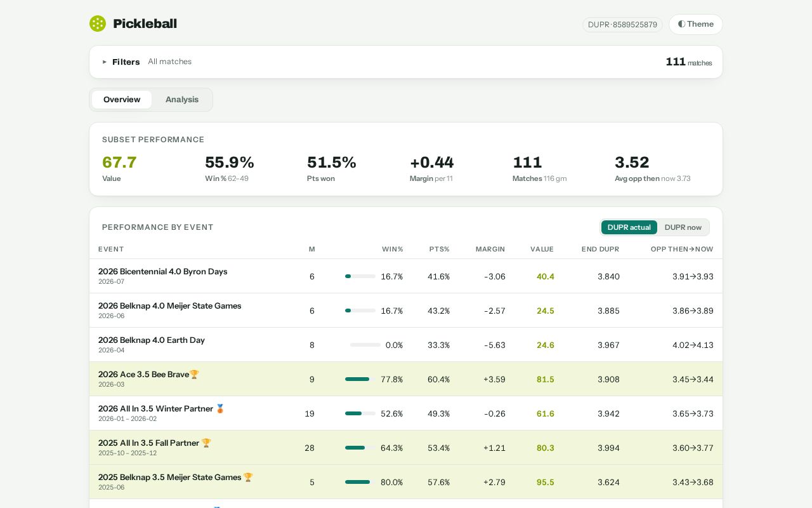Select 2025 All In 3.5 Fall Partner event
The width and height of the screenshot is (812, 508).
[x=406, y=448]
